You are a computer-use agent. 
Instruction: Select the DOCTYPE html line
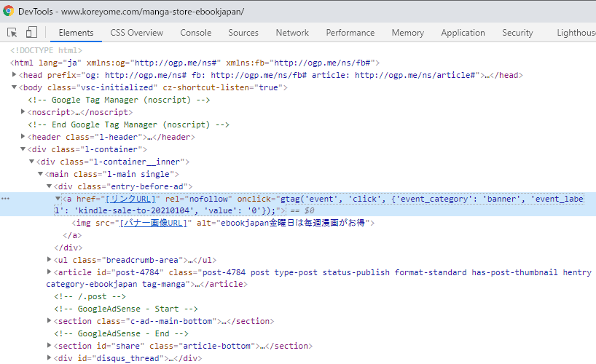tap(46, 50)
